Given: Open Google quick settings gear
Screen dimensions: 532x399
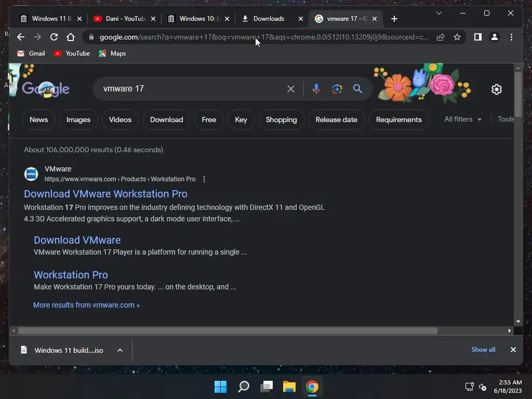Looking at the screenshot, I should (x=496, y=89).
